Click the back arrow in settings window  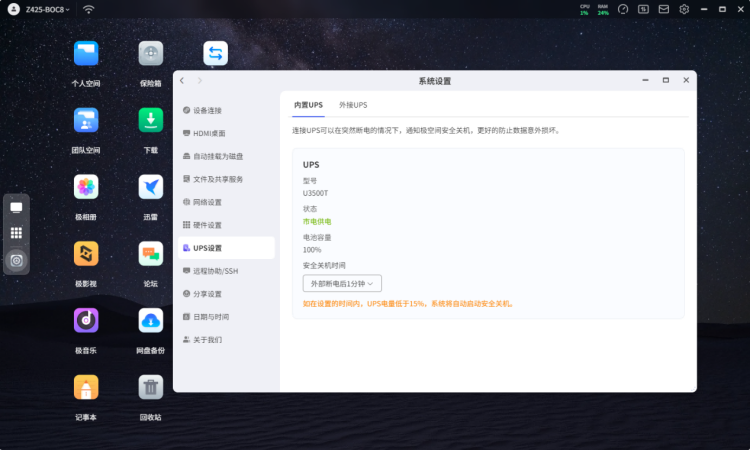click(182, 80)
